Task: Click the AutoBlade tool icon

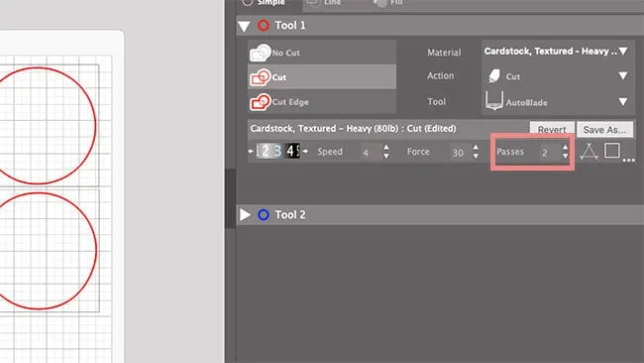Action: (x=493, y=101)
